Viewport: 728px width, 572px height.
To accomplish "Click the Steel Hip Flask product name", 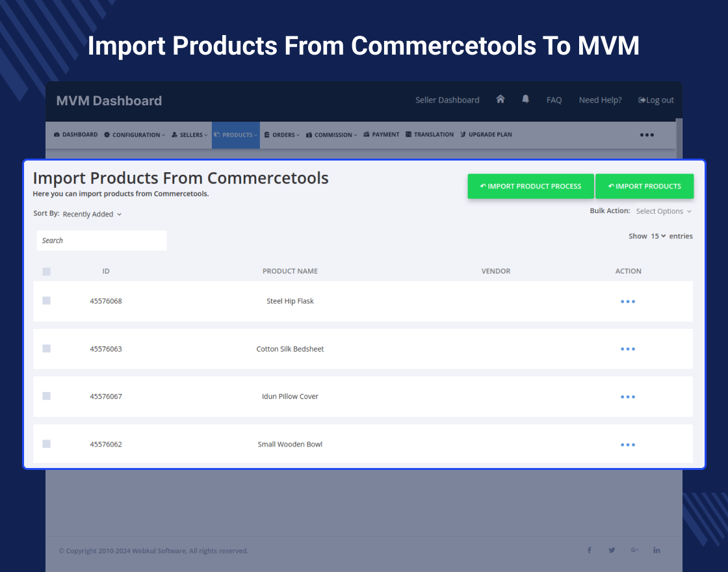I will coord(290,301).
